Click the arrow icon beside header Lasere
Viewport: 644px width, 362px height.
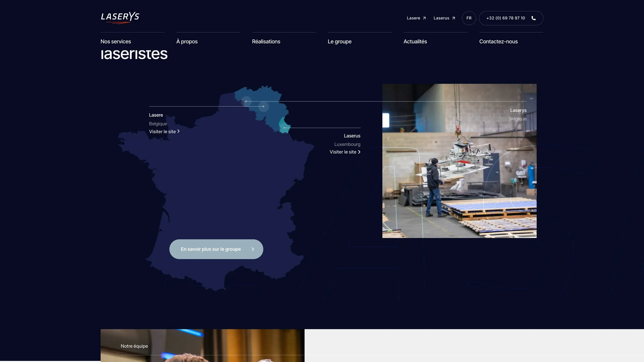tap(424, 18)
